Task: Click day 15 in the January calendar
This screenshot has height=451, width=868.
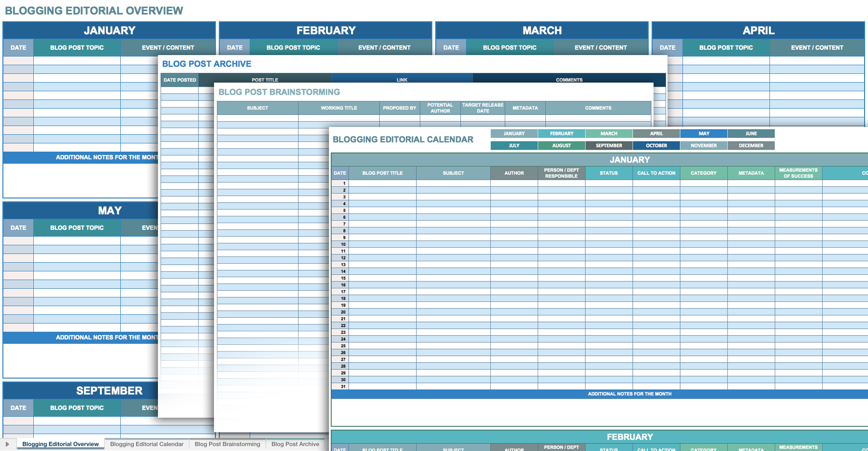Action: (x=340, y=278)
